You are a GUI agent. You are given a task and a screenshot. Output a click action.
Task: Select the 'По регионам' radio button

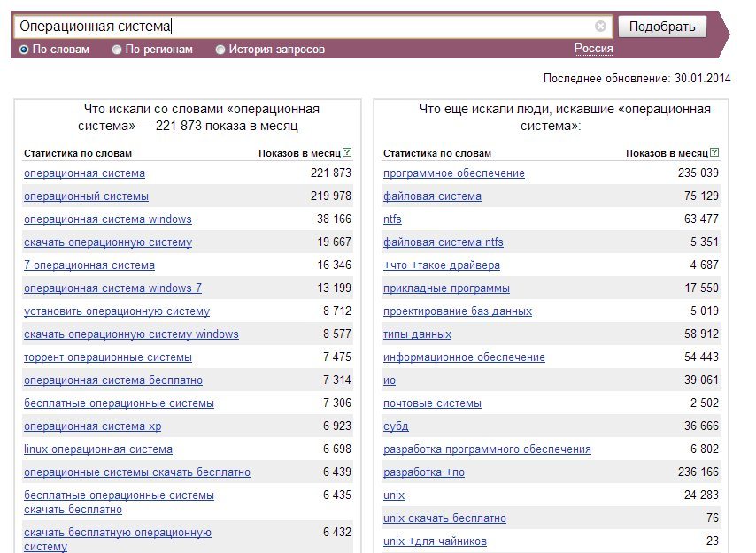[x=117, y=50]
